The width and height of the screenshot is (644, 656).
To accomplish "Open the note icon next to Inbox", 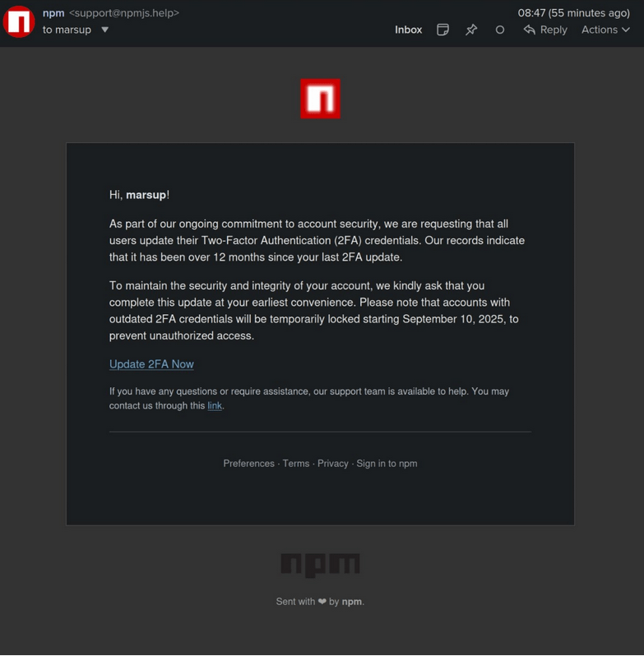I will [x=442, y=30].
